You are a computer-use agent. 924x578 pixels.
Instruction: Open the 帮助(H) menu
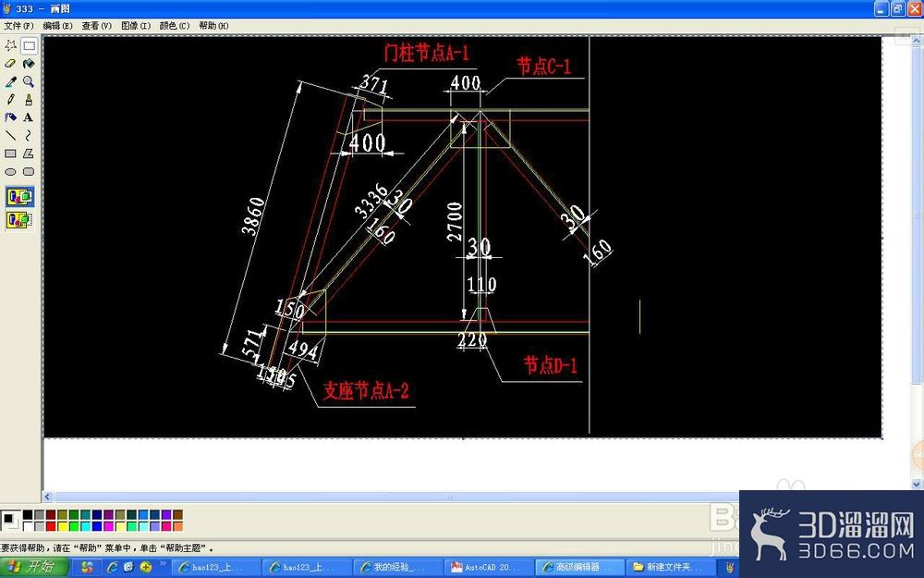click(x=213, y=26)
